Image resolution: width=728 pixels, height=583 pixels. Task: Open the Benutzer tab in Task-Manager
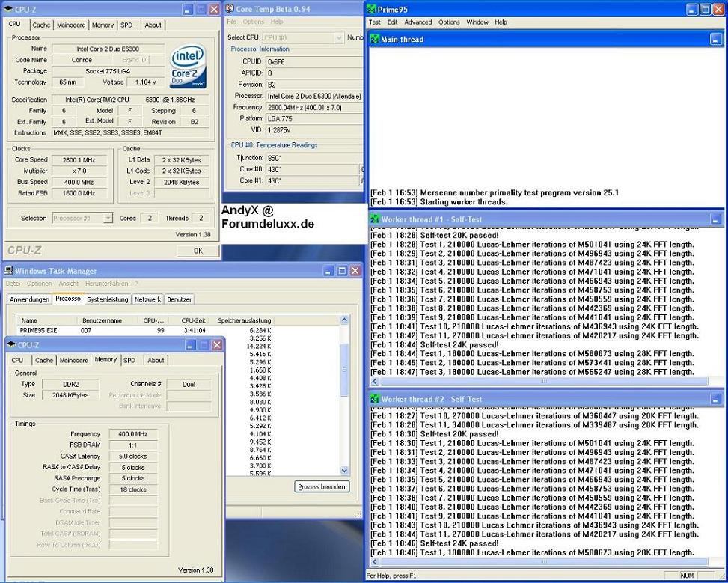coord(180,299)
